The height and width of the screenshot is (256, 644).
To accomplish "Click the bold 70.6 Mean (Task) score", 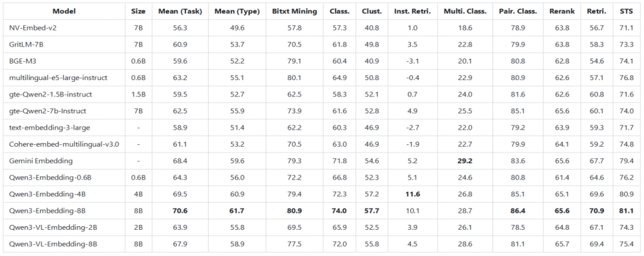I will pyautogui.click(x=179, y=211).
